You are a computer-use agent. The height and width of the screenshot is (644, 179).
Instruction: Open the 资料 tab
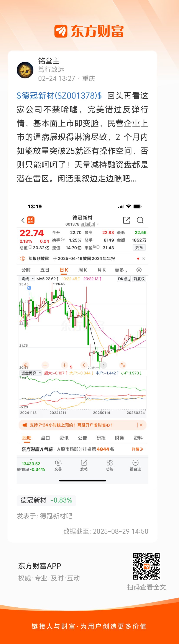138,438
